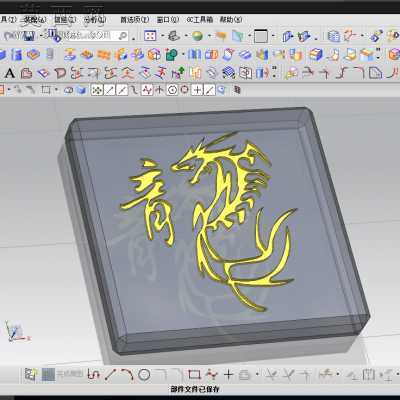Open the 窗口(O) menu

pos(168,20)
